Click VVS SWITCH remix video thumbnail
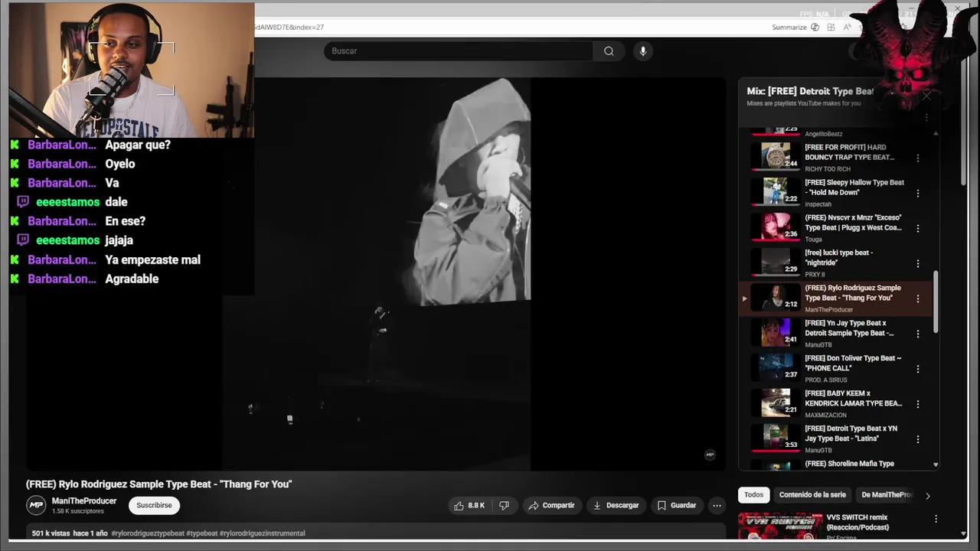The image size is (980, 551). (780, 526)
